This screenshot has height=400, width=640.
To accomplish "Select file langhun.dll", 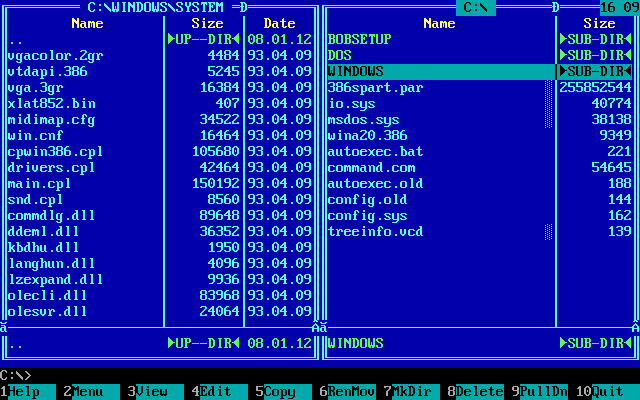I will [x=160, y=263].
